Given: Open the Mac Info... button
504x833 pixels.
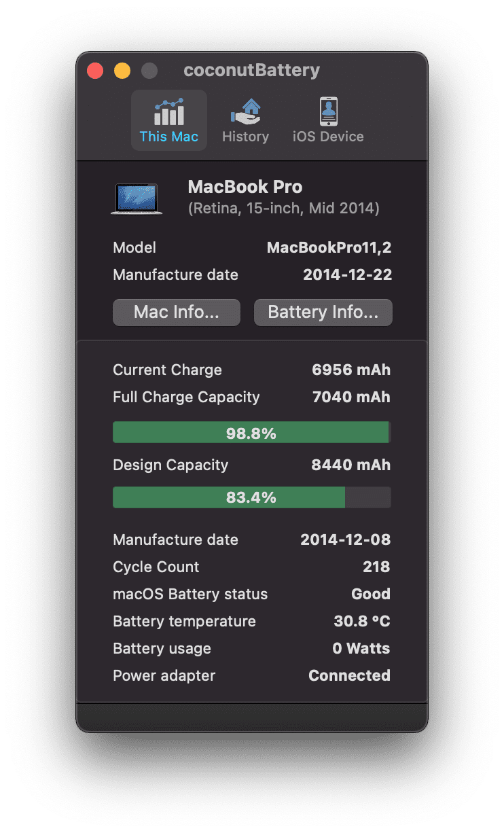Looking at the screenshot, I should point(177,313).
